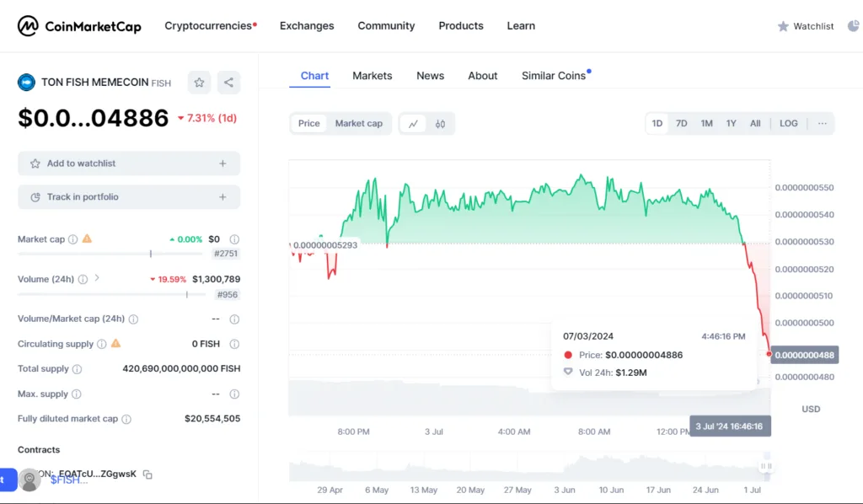
Task: Click the price chart latest data point
Action: coord(769,354)
